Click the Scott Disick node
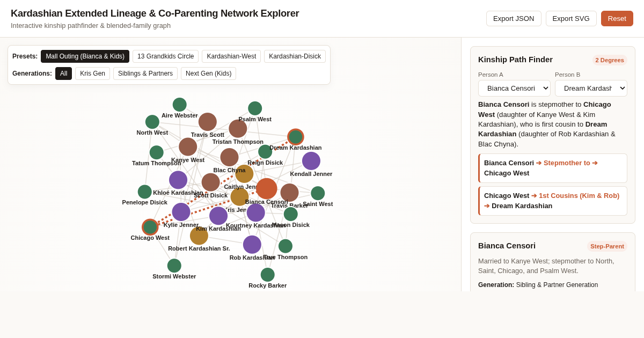The width and height of the screenshot is (644, 338). (x=210, y=182)
